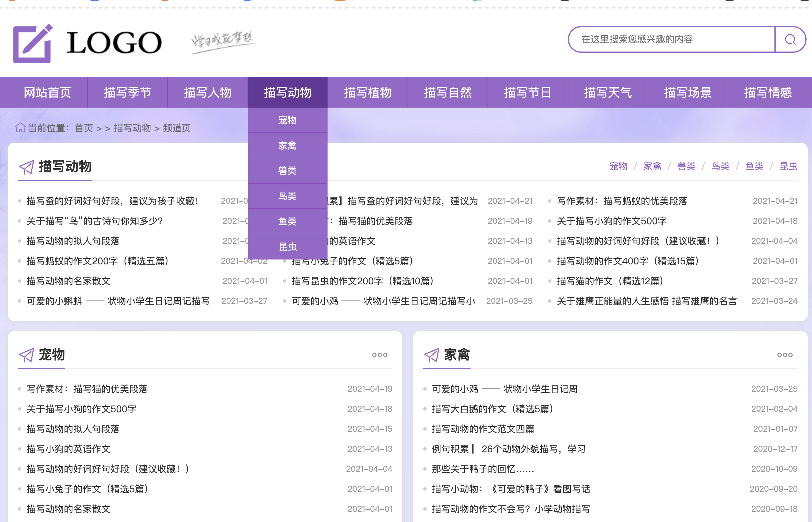812x522 pixels.
Task: Open 描写动物的作文400字（精选15篇）
Action: point(628,261)
